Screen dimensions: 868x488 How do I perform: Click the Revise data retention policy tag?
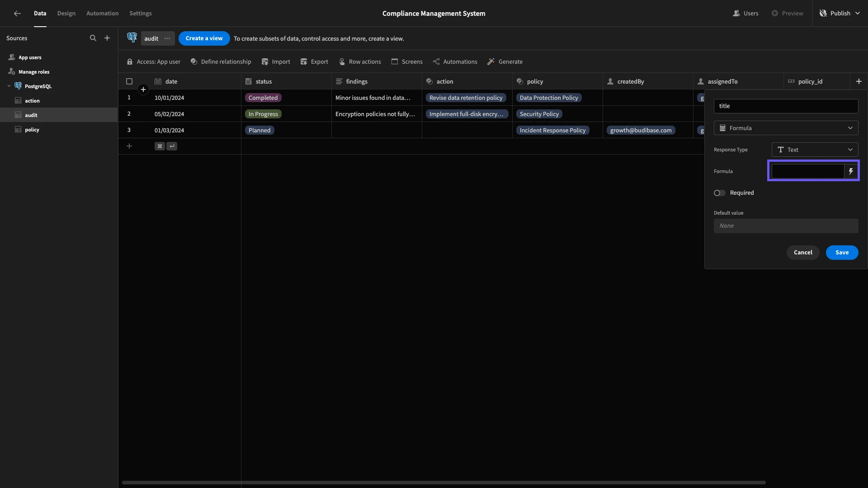coord(466,98)
